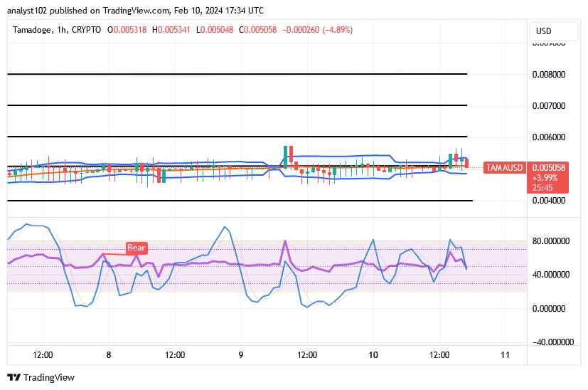
Task: Click the date label 8 on time axis
Action: pos(109,354)
